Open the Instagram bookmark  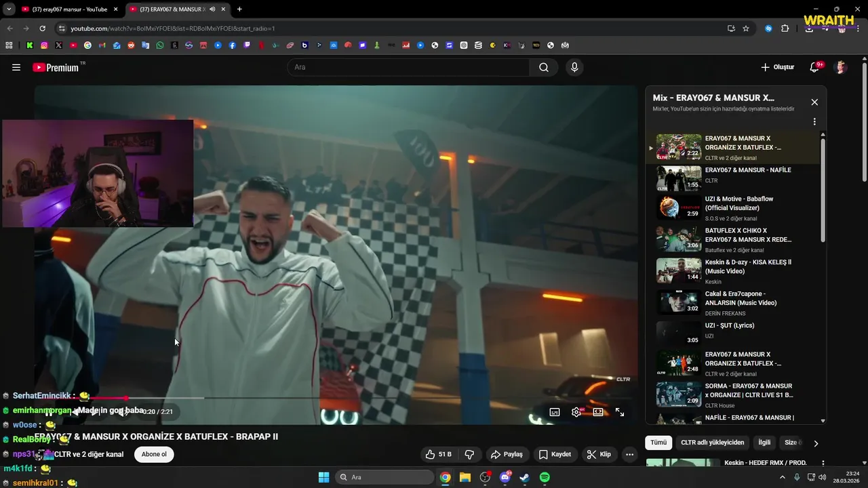(x=44, y=45)
